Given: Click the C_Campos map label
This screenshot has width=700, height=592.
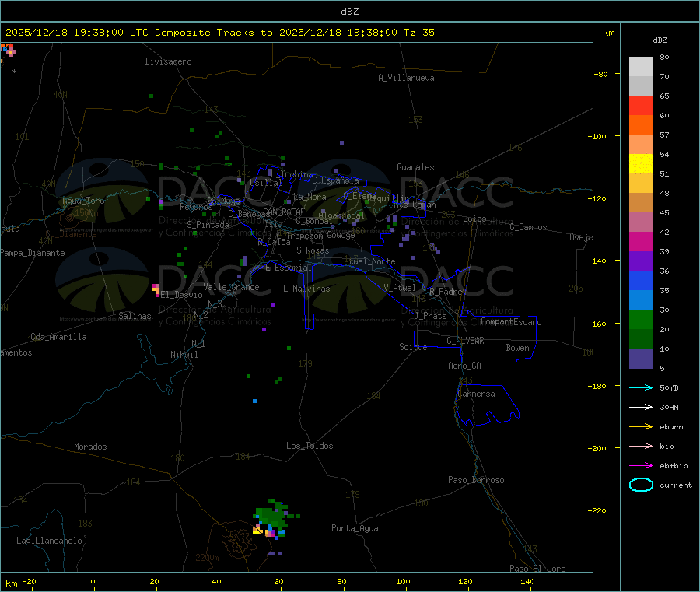Looking at the screenshot, I should point(528,227).
